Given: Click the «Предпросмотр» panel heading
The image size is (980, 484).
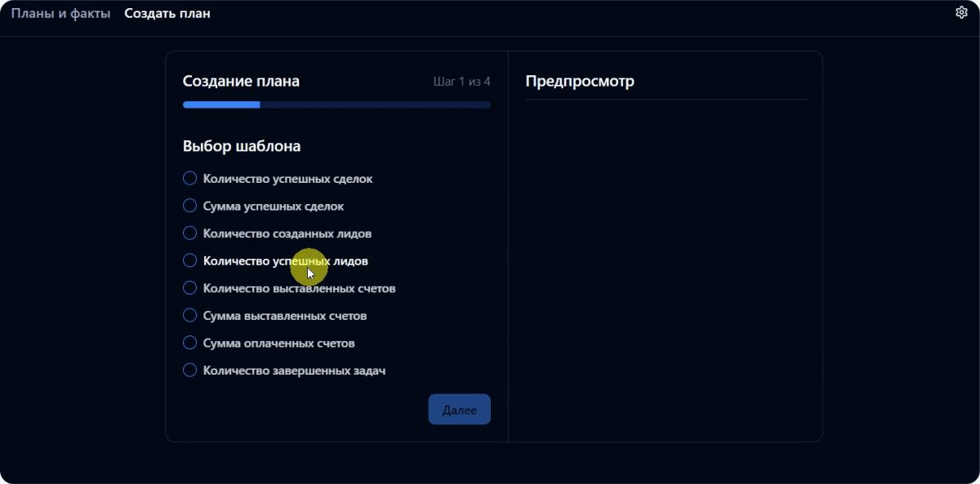Looking at the screenshot, I should pyautogui.click(x=580, y=82).
